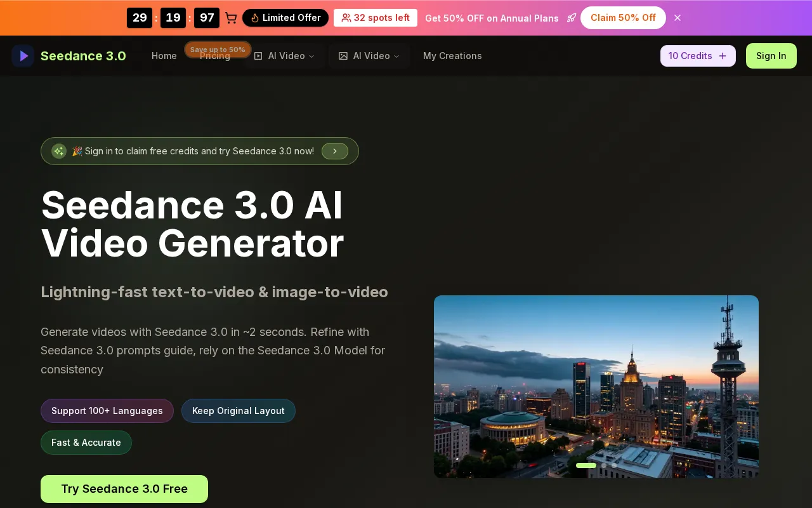The width and height of the screenshot is (812, 508).
Task: Click the countdown hours box showing 29
Action: coord(140,18)
